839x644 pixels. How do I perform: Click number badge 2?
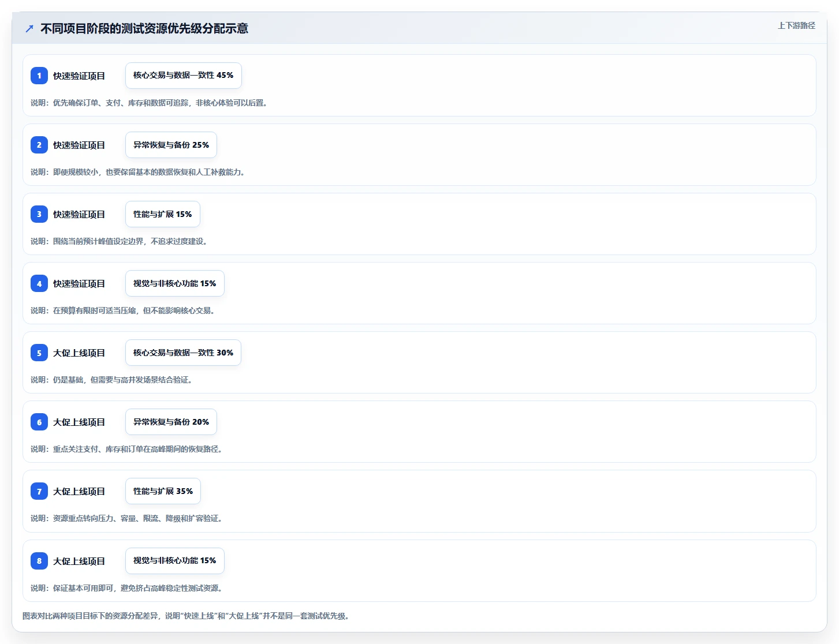click(39, 145)
